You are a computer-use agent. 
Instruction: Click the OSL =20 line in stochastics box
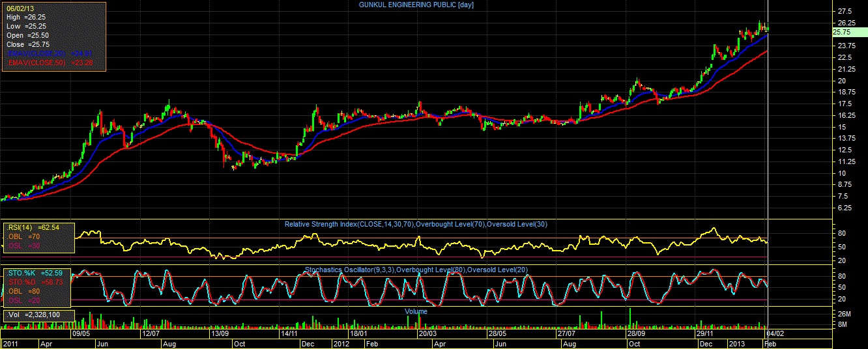[24, 300]
